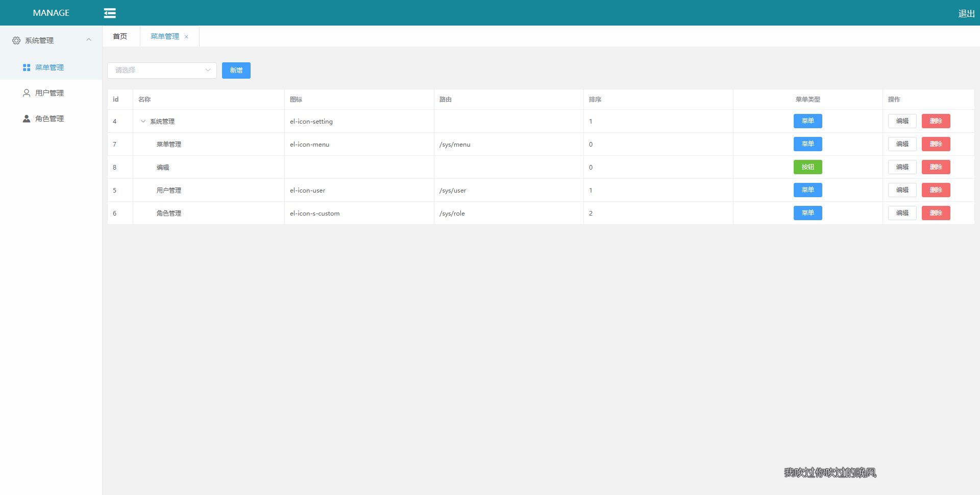
Task: Click 编辑 button for 系统管理 row
Action: tap(902, 121)
